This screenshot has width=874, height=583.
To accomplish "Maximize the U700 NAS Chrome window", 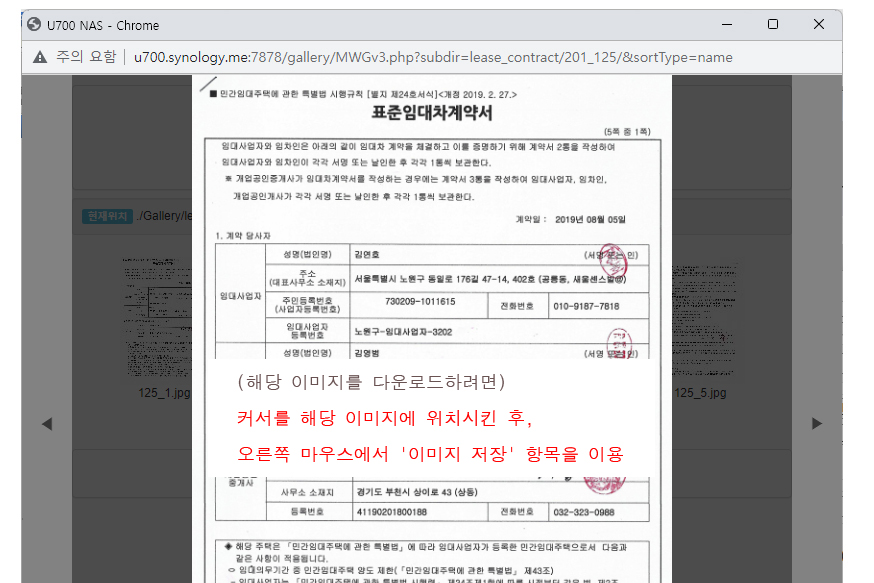I will tap(773, 24).
